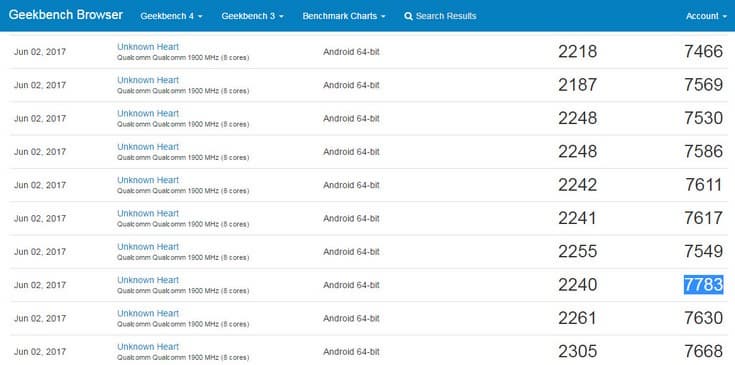Viewport: 735px width, 365px height.
Task: Open the Benchmark Charts dropdown
Action: 344,16
